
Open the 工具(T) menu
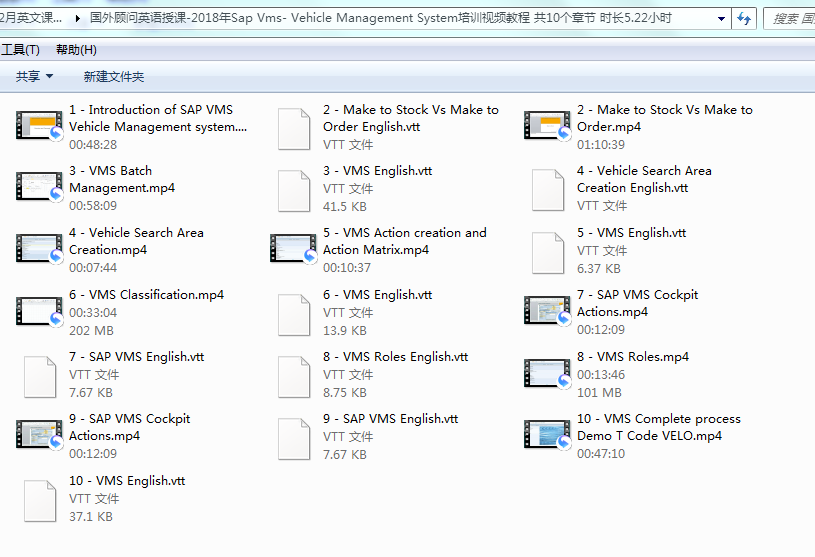click(x=20, y=50)
